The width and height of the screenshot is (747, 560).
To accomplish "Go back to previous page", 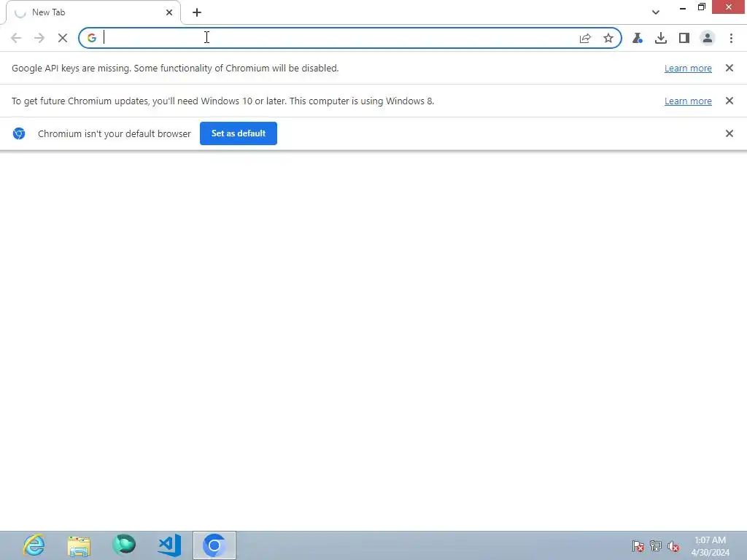I will (x=16, y=38).
